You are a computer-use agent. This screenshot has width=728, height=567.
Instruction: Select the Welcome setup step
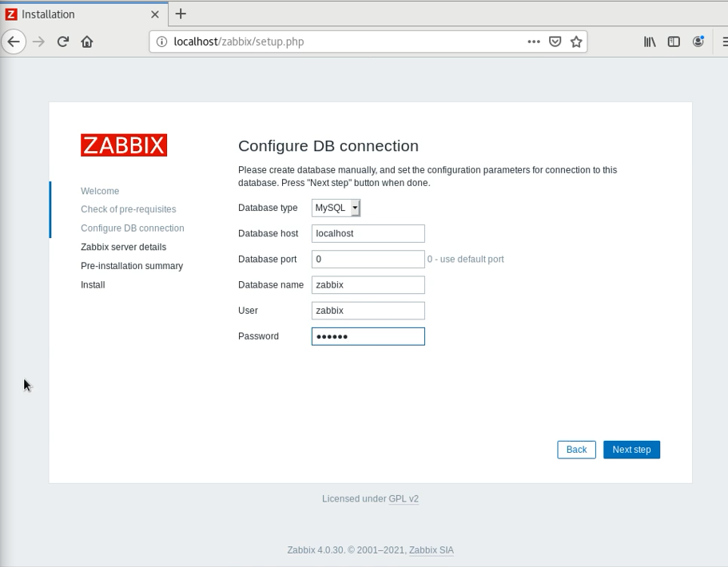pos(100,191)
